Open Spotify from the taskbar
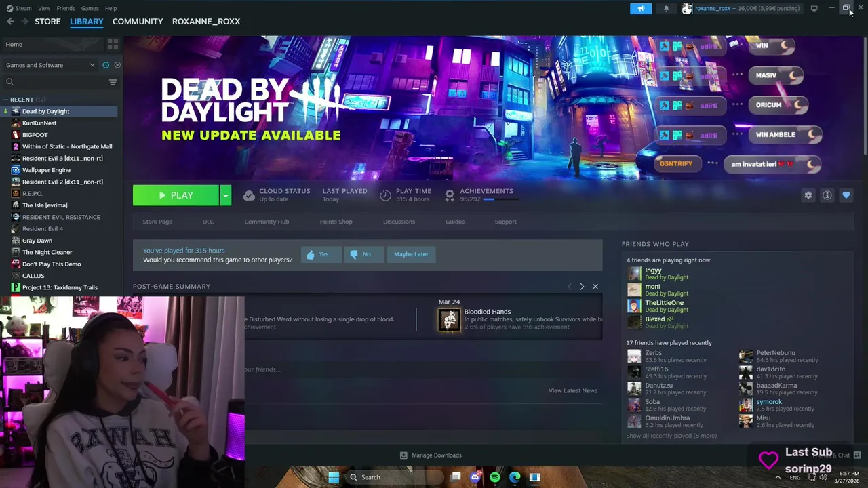868x488 pixels. [495, 477]
